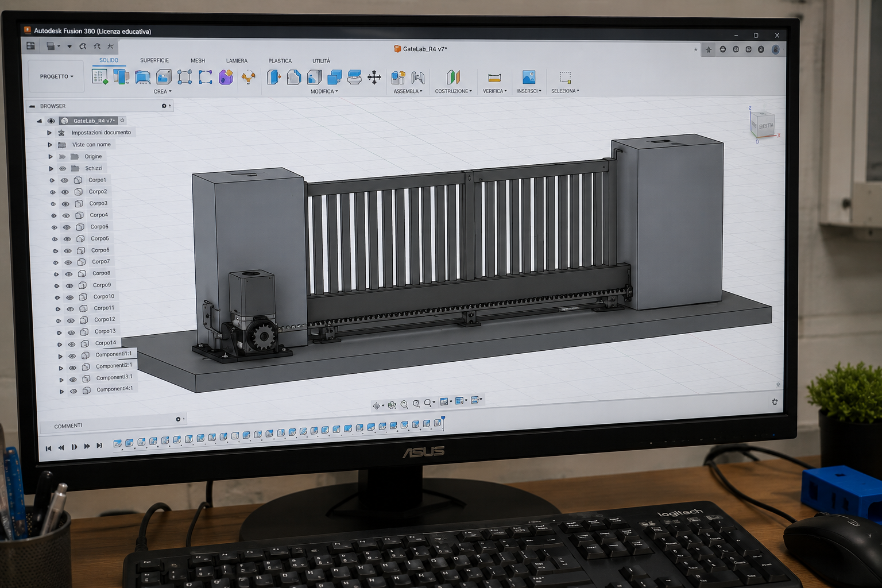This screenshot has width=882, height=588.
Task: Click the GateLab_R4 v7 document tab
Action: 420,49
